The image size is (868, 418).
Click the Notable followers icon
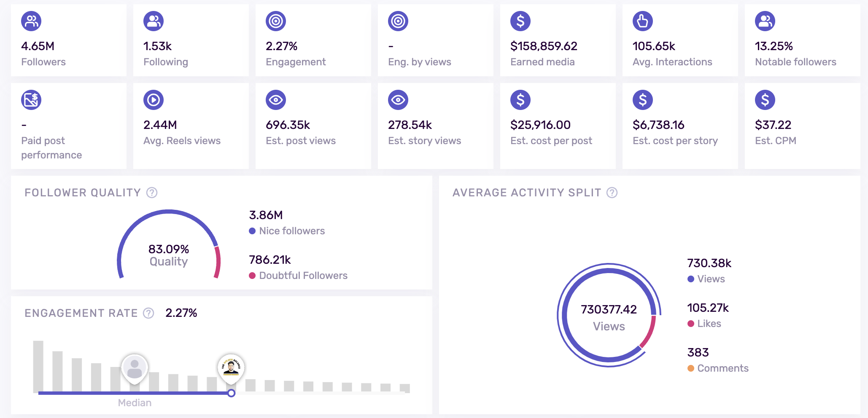[x=765, y=21]
